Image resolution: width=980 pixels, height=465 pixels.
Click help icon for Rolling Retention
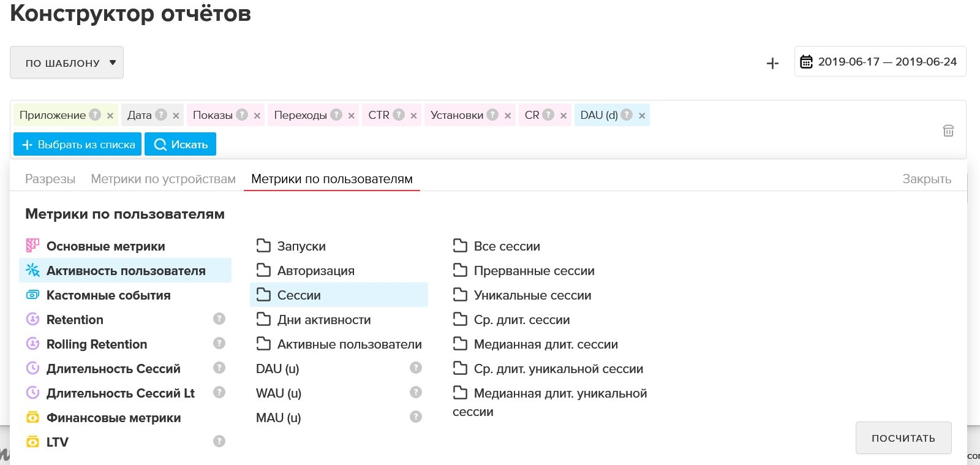(x=219, y=343)
